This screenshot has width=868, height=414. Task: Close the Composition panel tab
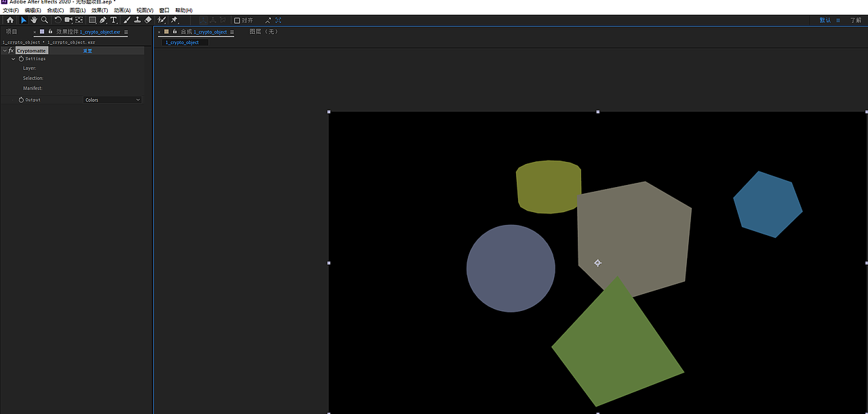159,32
